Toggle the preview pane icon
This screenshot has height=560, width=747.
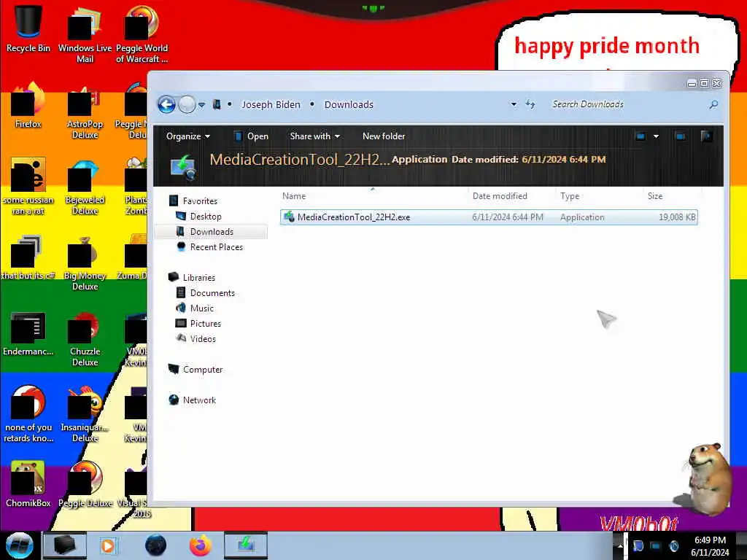point(681,136)
